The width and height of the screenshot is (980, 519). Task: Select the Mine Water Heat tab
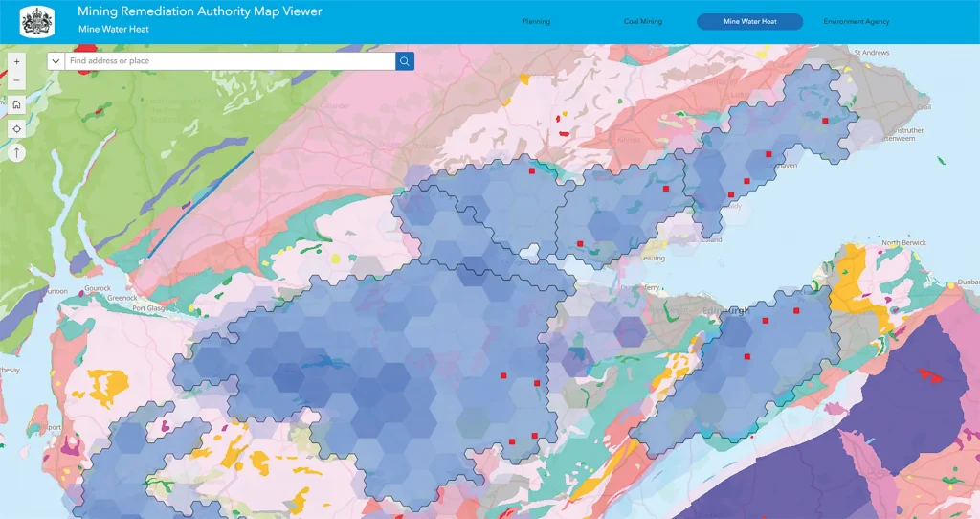(x=749, y=21)
